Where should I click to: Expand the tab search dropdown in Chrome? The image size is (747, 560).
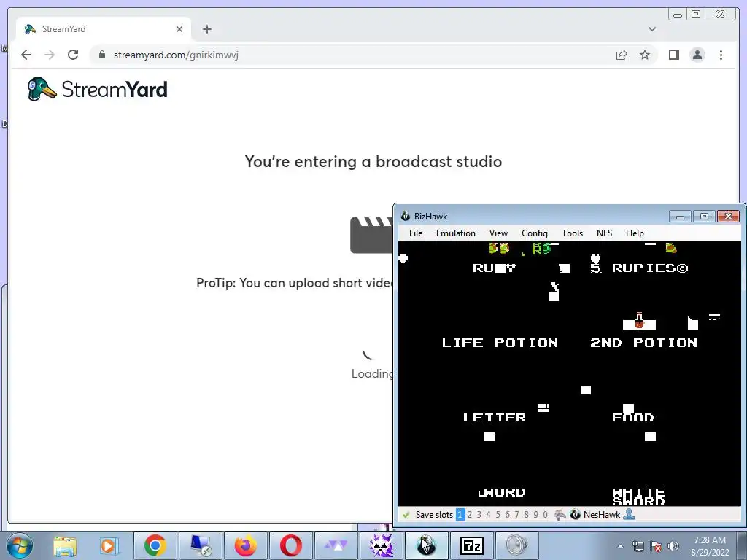tap(651, 29)
